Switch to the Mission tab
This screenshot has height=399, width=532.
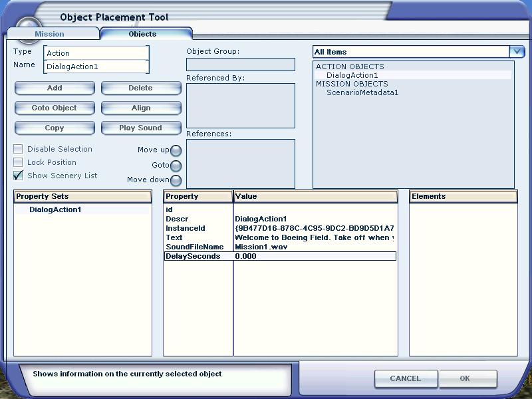click(x=50, y=34)
